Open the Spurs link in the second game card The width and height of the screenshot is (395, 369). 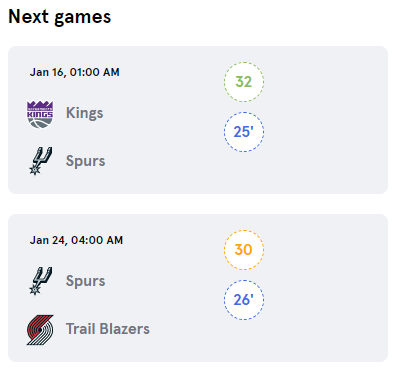click(86, 281)
